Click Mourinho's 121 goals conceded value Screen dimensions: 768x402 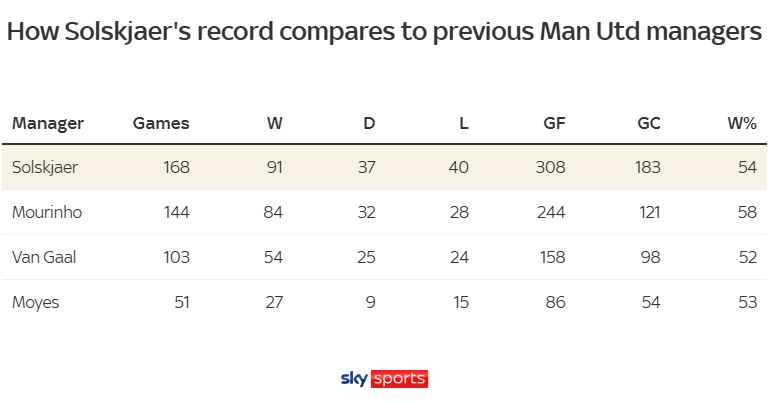point(647,212)
